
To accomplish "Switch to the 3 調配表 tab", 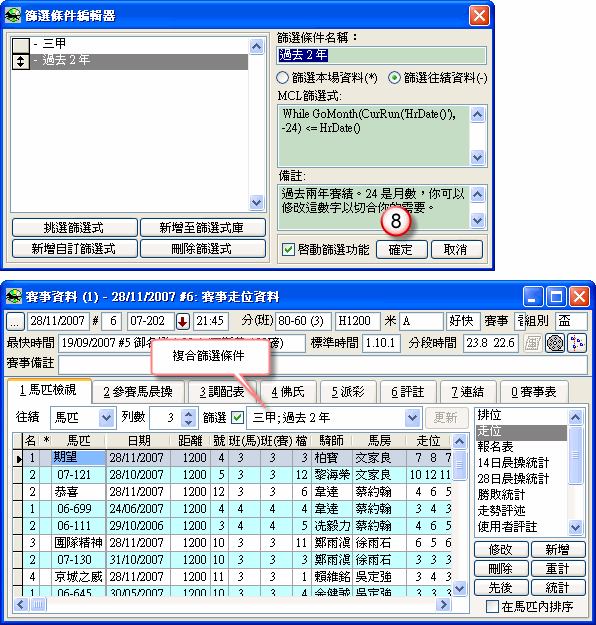I will [x=222, y=392].
